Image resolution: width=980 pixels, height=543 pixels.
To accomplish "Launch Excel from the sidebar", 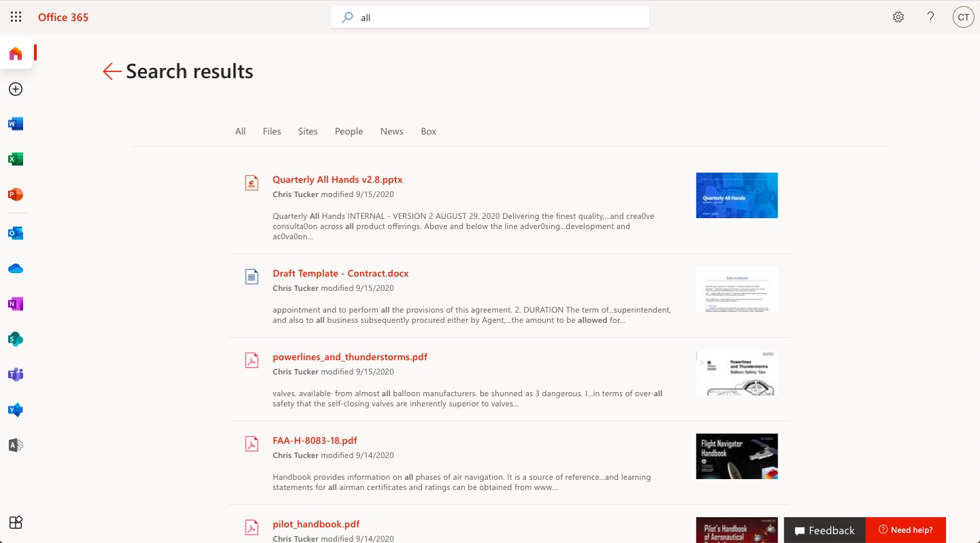I will [x=16, y=159].
